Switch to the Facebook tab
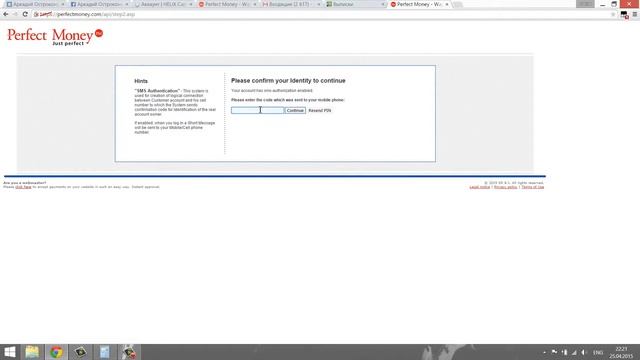This screenshot has height=360, width=640. pyautogui.click(x=99, y=4)
